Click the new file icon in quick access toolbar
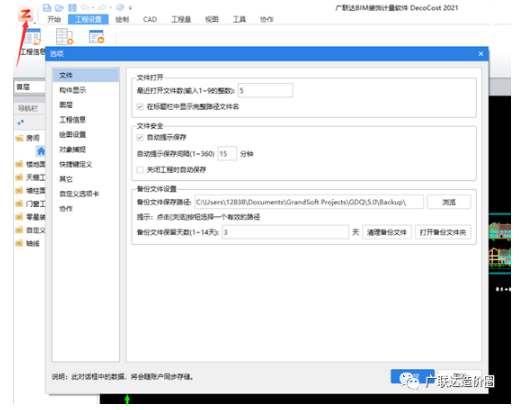 click(47, 7)
